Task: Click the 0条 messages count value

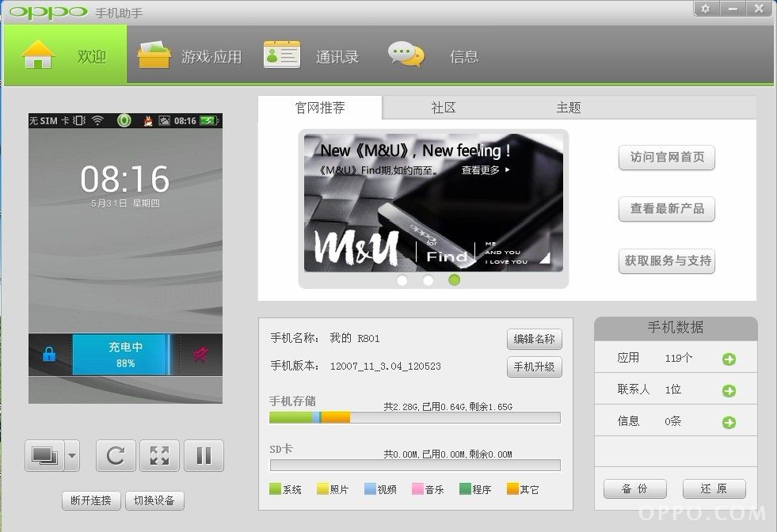Action: [673, 421]
